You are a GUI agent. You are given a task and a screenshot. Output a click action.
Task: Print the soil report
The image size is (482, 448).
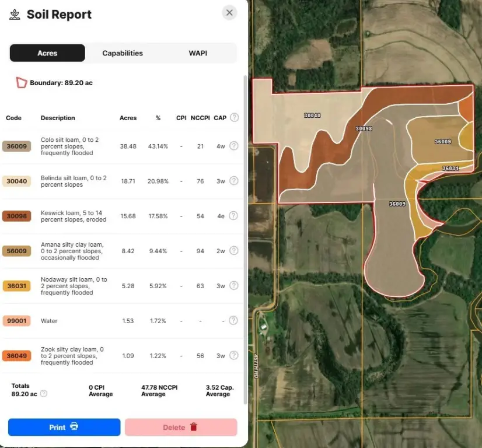click(x=64, y=427)
